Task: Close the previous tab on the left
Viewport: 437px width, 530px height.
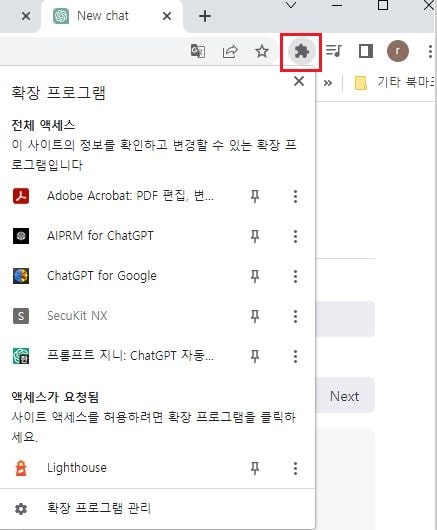Action: click(x=26, y=16)
